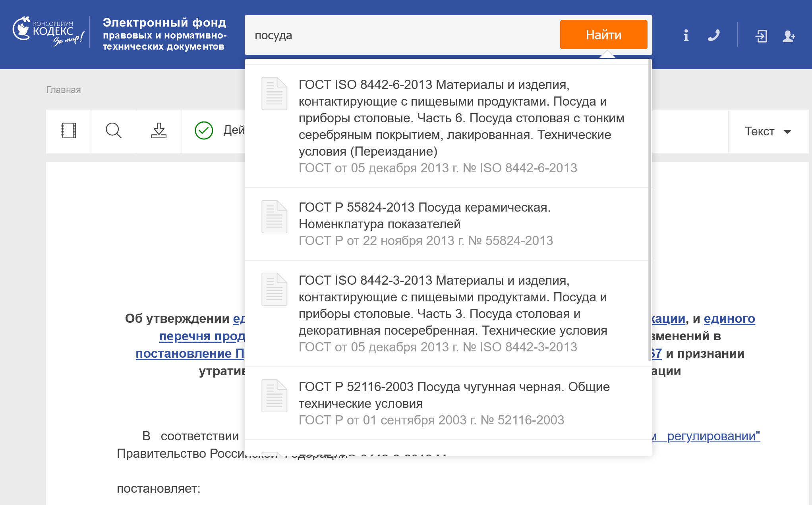Click the register user icon
This screenshot has height=505, width=812.
pyautogui.click(x=789, y=36)
